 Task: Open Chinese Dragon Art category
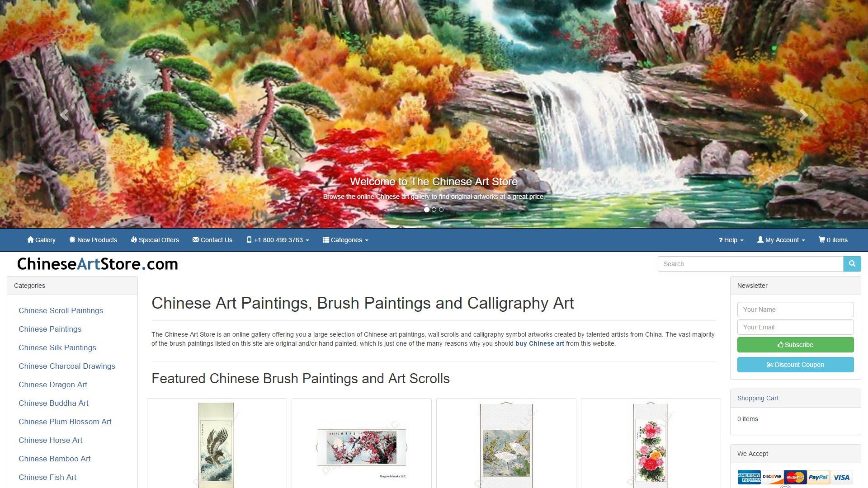click(53, 385)
